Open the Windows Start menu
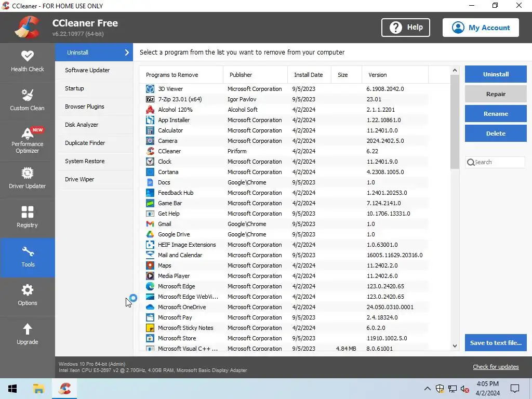Viewport: 532px width, 399px height. click(x=12, y=389)
